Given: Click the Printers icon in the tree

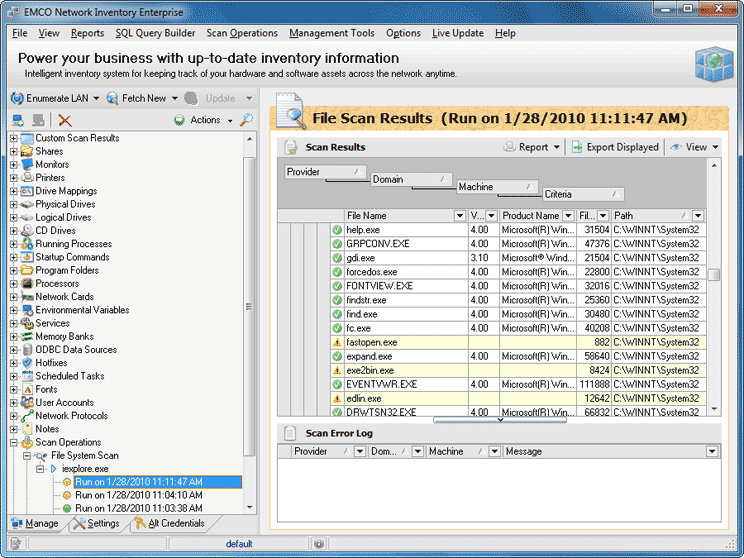Looking at the screenshot, I should pos(27,178).
